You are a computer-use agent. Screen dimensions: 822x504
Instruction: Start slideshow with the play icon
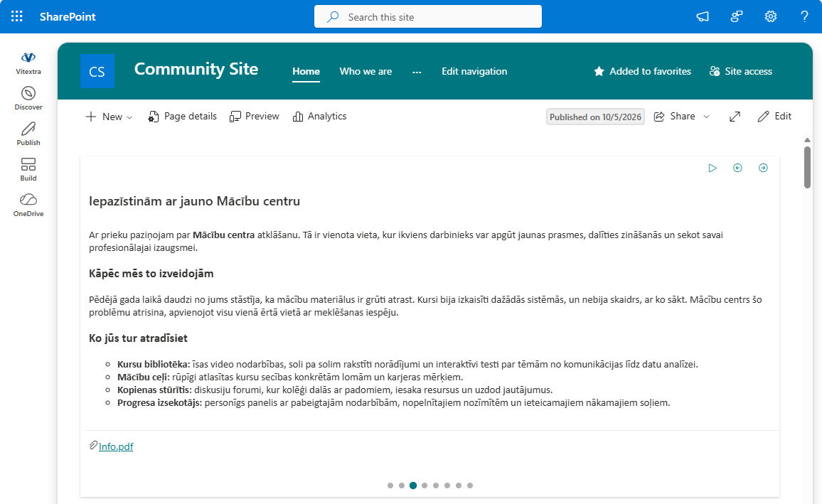click(x=712, y=168)
